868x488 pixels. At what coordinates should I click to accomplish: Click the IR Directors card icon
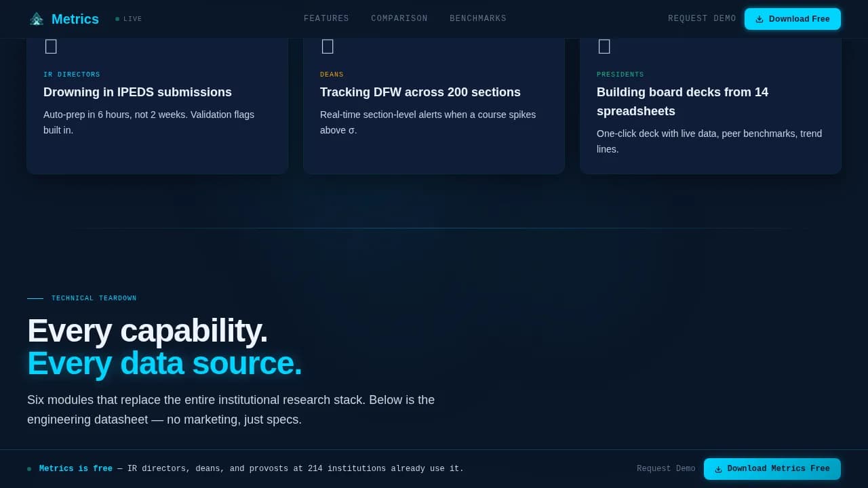point(51,46)
